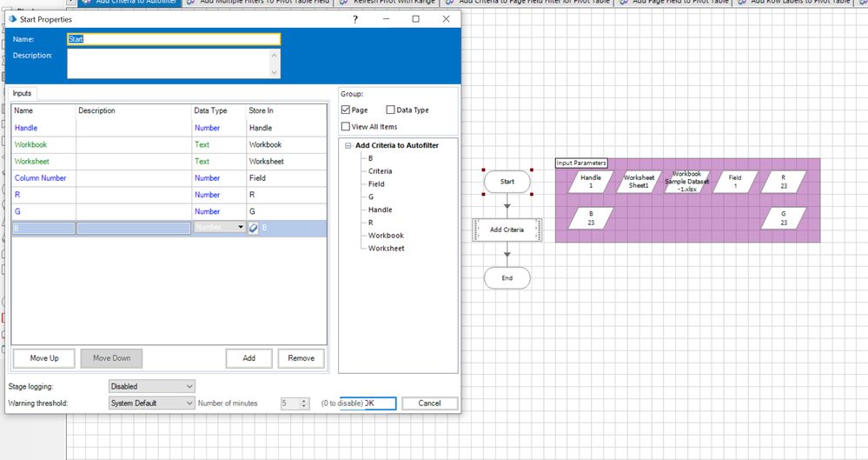Viewport: 868px width, 460px height.
Task: Click the Worksheet data item on the canvas
Action: click(x=639, y=182)
